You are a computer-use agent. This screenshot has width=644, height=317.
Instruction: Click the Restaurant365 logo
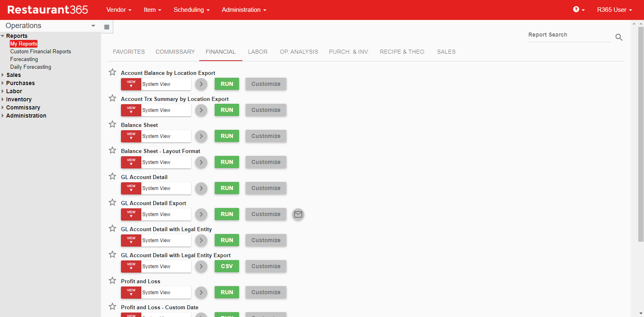(48, 10)
